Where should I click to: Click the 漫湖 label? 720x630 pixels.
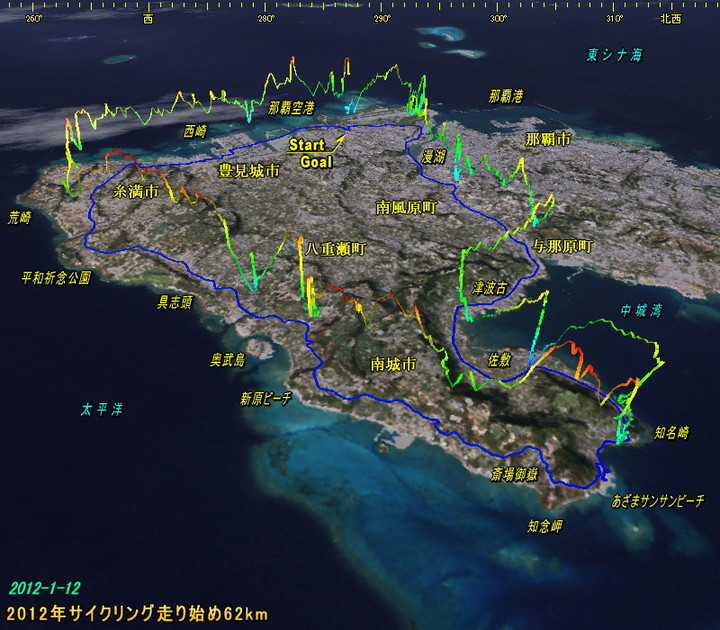[x=433, y=157]
